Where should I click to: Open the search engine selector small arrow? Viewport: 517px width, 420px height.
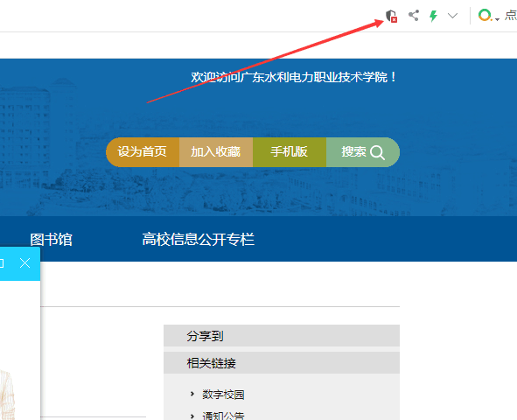click(x=497, y=19)
